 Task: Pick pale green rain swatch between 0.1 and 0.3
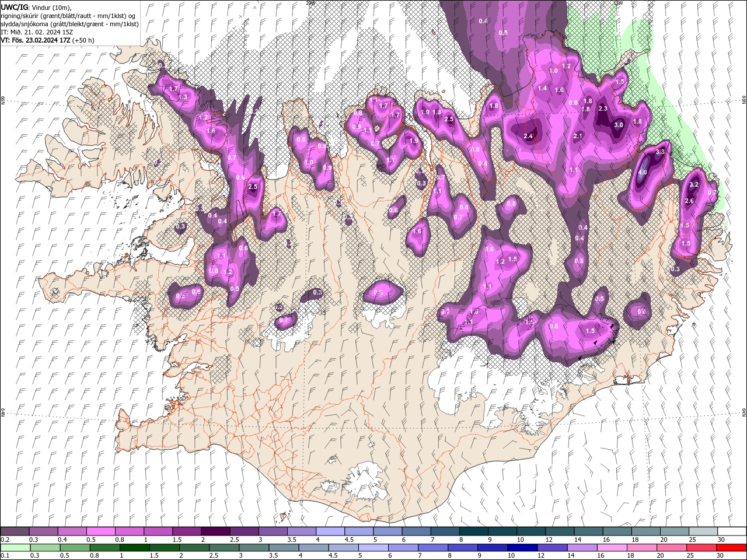tap(15, 547)
